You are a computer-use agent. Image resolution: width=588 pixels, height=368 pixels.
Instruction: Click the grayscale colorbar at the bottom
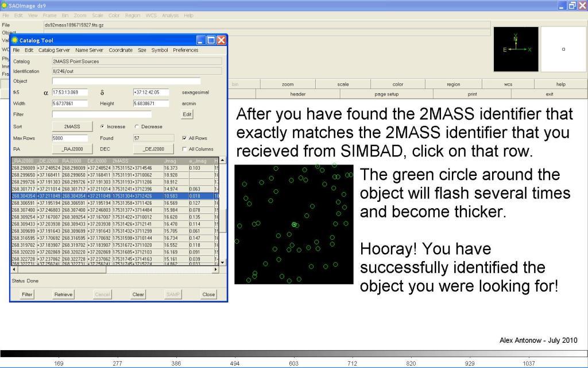pos(294,354)
